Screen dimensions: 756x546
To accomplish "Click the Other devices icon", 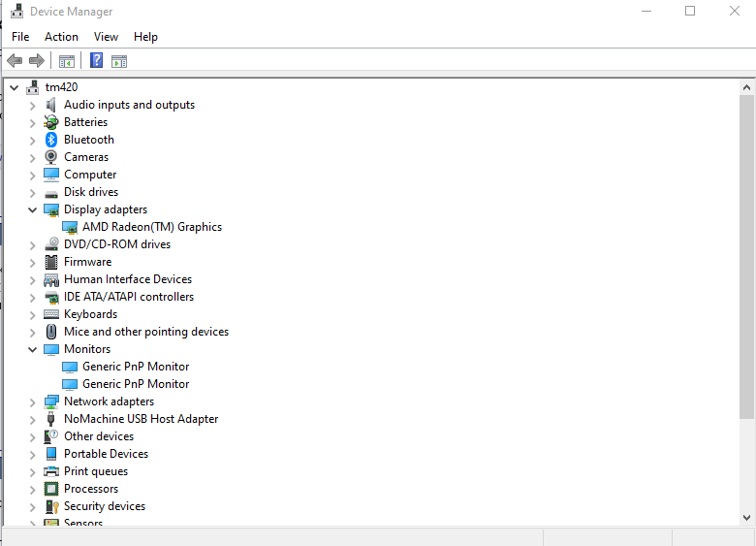I will tap(51, 436).
